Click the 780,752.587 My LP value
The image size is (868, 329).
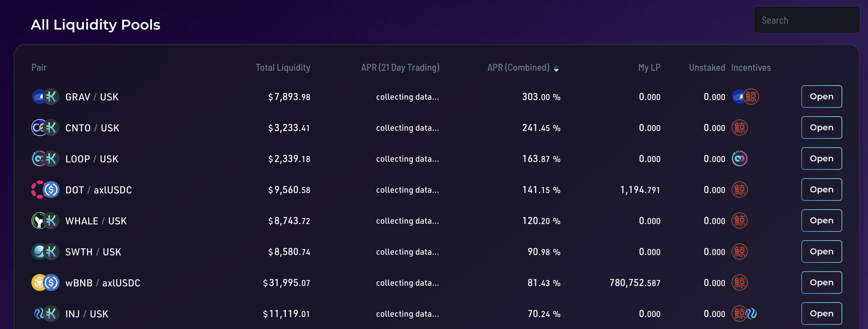coord(635,283)
